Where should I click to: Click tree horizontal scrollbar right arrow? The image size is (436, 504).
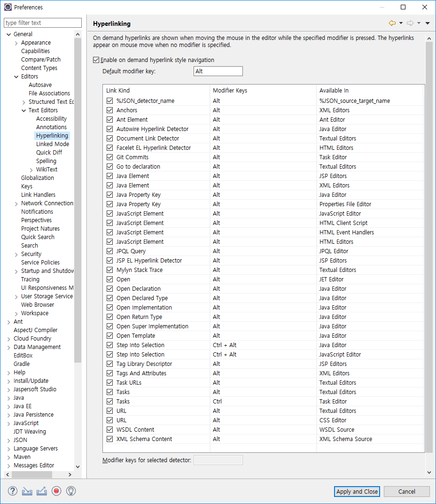click(x=70, y=474)
